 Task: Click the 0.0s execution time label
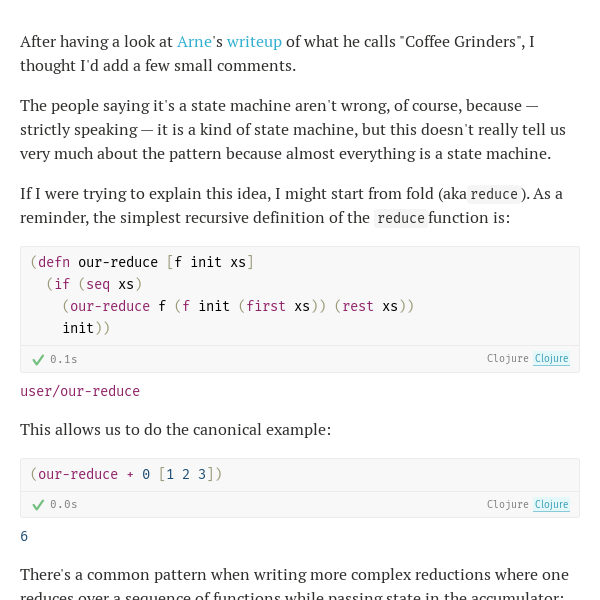tap(64, 504)
